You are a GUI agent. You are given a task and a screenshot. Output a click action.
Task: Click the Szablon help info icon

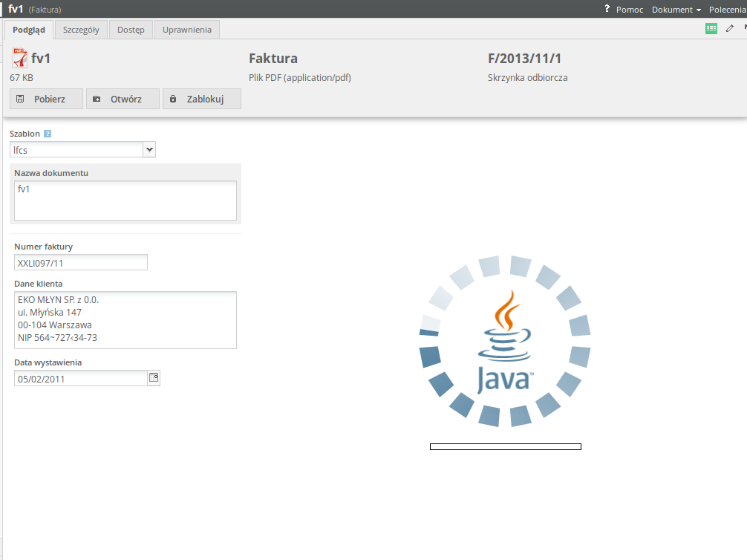point(48,134)
